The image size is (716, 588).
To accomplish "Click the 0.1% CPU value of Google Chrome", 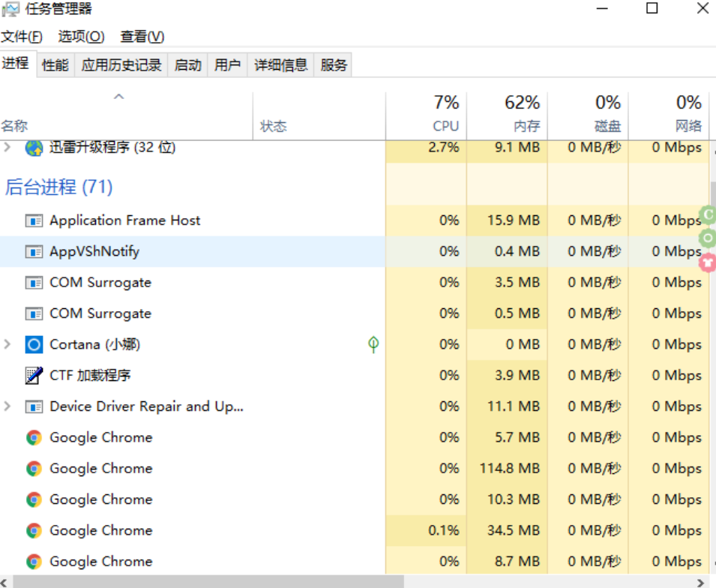I will (x=444, y=530).
